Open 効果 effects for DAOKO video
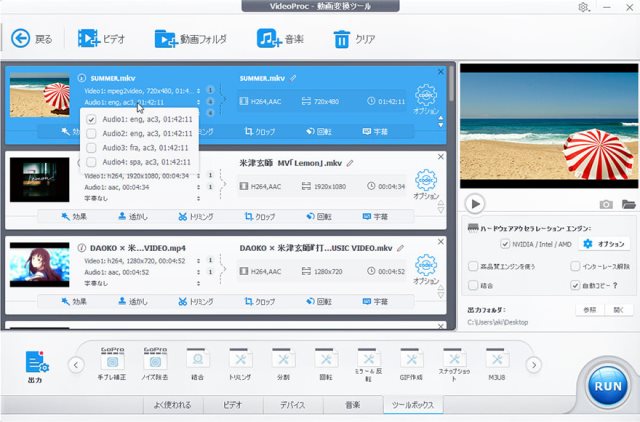The width and height of the screenshot is (640, 422). (74, 301)
